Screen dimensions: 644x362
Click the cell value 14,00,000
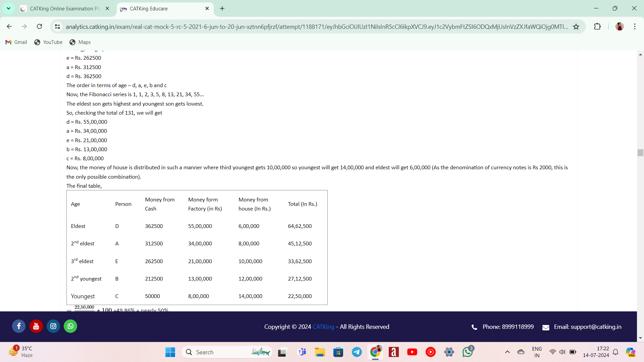[250, 296]
